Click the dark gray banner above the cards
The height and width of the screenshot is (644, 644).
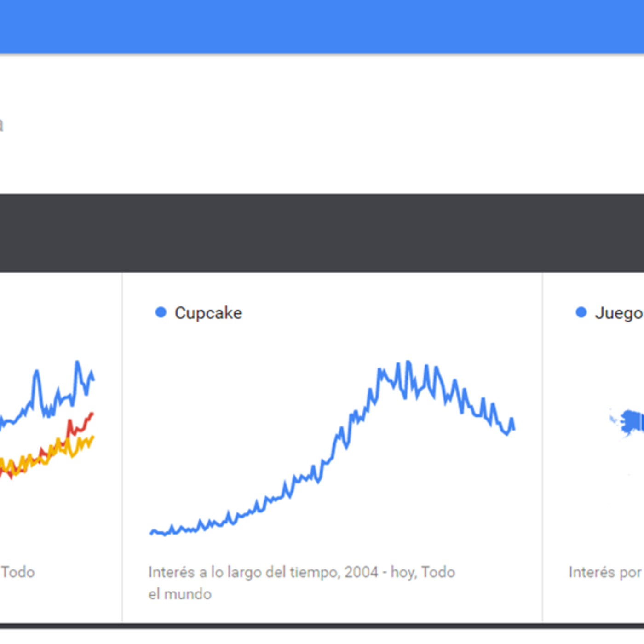click(x=322, y=233)
